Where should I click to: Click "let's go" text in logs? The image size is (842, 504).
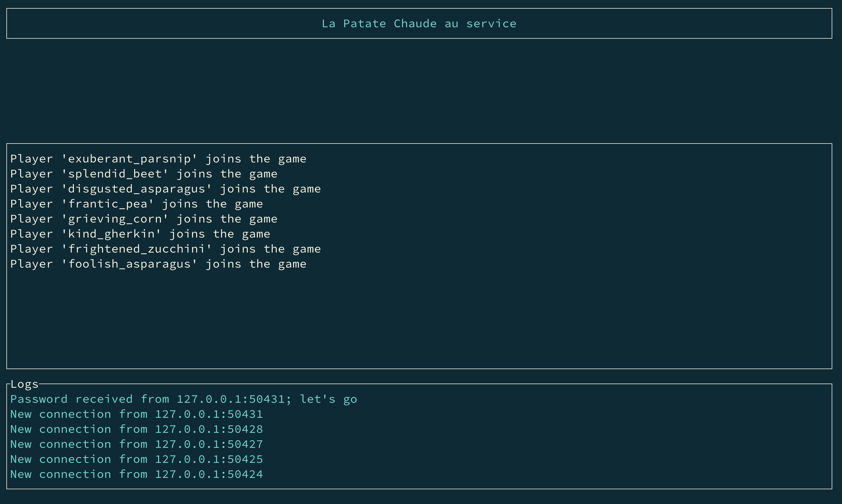click(x=328, y=399)
